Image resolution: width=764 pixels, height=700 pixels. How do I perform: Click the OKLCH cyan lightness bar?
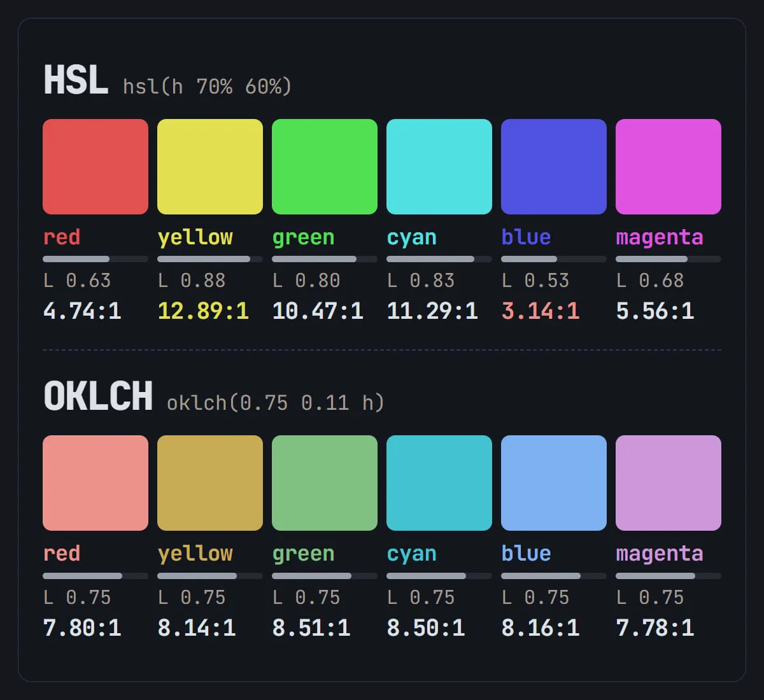[439, 576]
